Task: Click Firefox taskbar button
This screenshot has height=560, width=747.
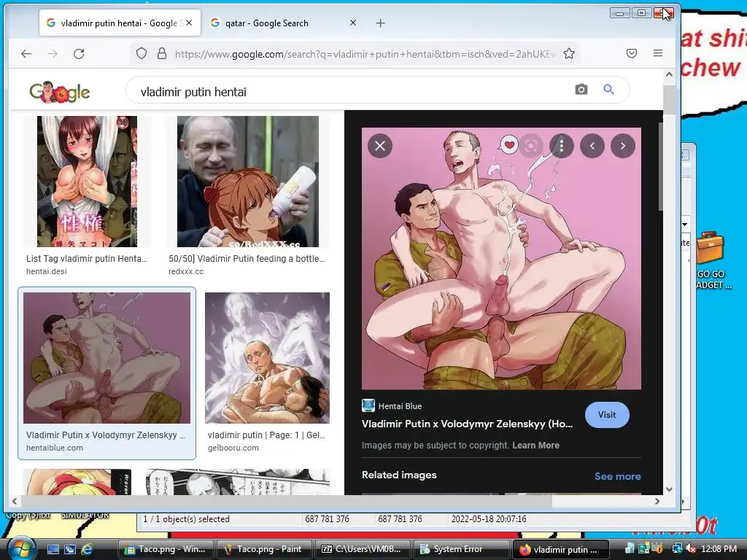Action: pyautogui.click(x=560, y=549)
